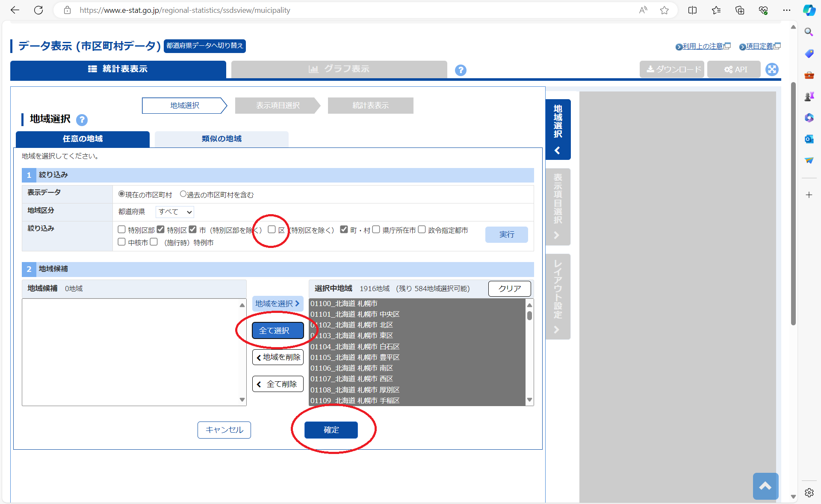
Task: Open the グラフ表示 tab
Action: (x=339, y=69)
